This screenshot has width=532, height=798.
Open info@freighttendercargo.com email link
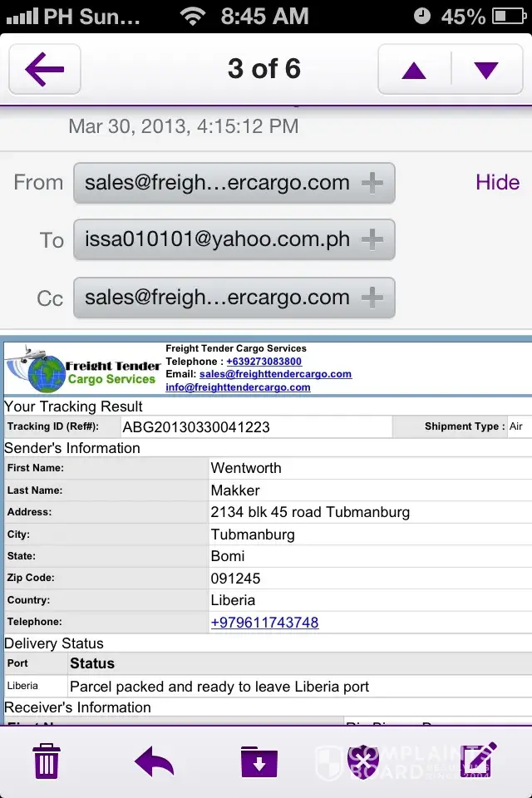click(238, 387)
